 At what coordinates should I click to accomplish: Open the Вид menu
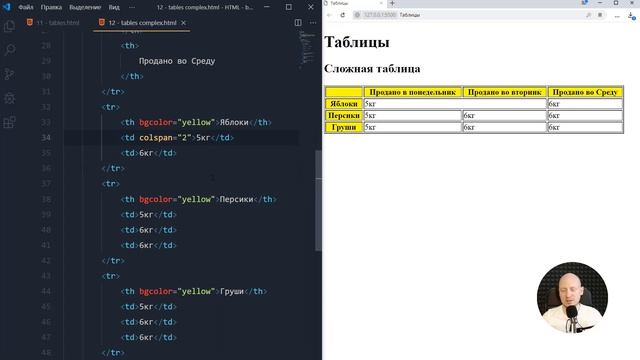(x=114, y=7)
